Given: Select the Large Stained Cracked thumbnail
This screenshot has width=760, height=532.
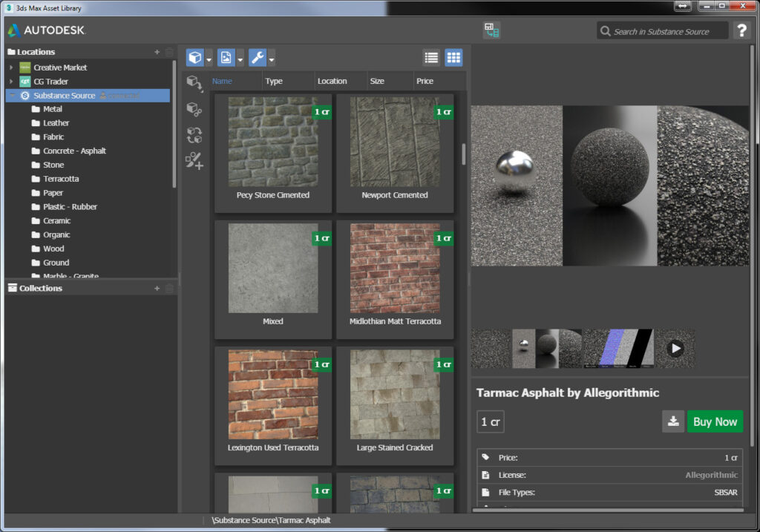Looking at the screenshot, I should [395, 395].
